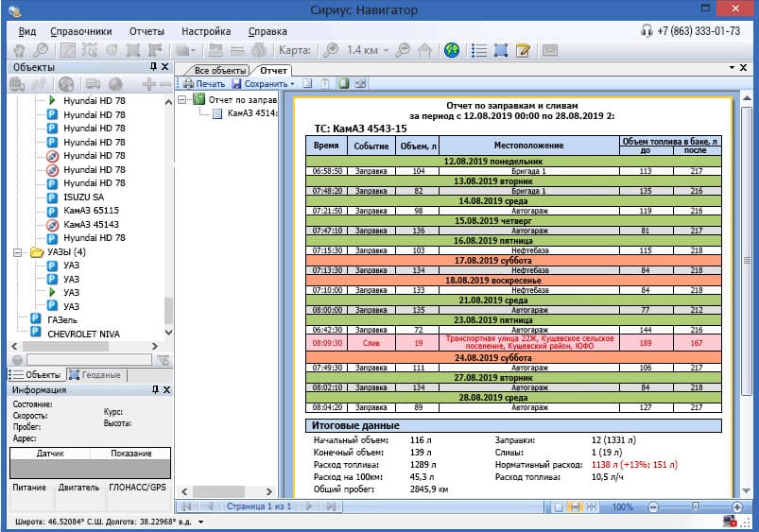Click the globe icon in main toolbar
The width and height of the screenshot is (759, 532).
452,50
